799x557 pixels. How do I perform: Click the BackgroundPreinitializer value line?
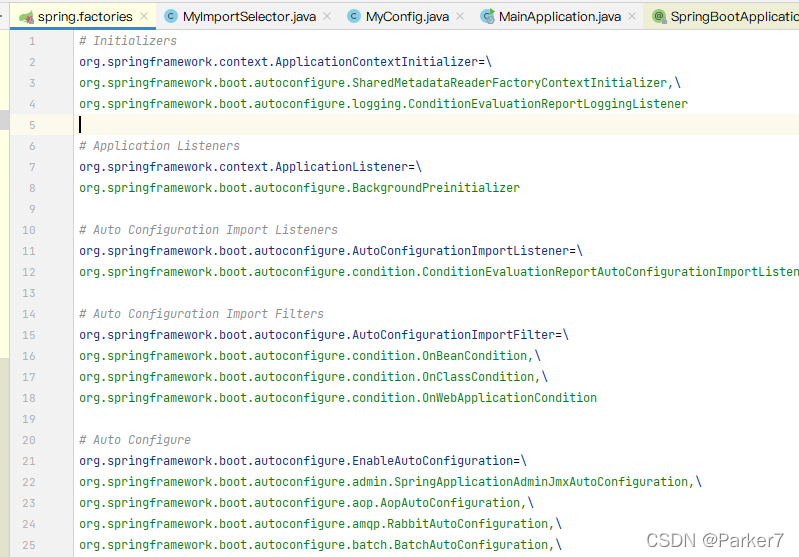coord(299,188)
